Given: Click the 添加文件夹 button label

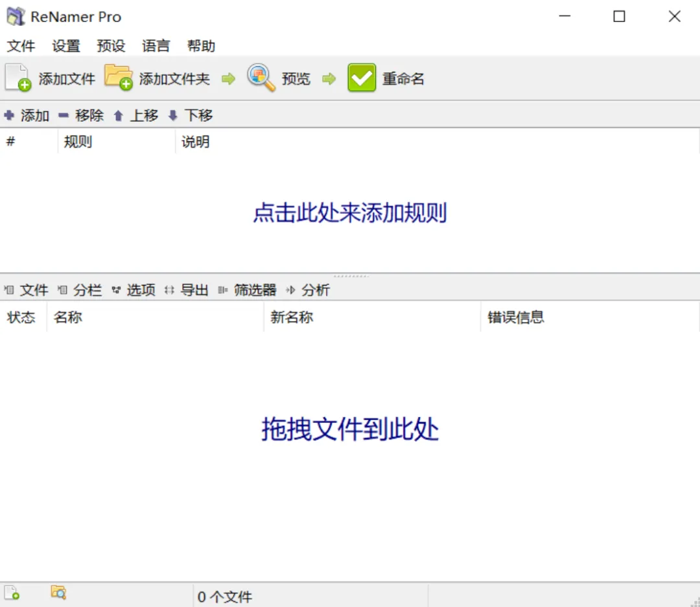Looking at the screenshot, I should (x=174, y=78).
